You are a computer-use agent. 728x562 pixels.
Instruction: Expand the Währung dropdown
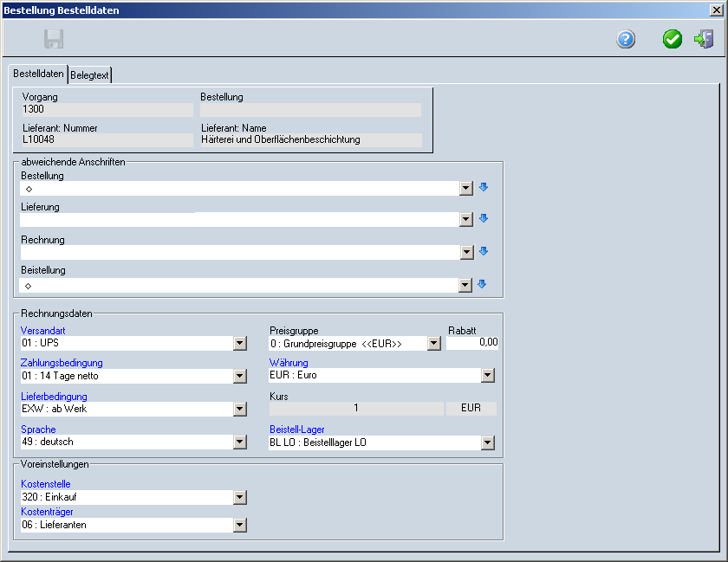(487, 376)
